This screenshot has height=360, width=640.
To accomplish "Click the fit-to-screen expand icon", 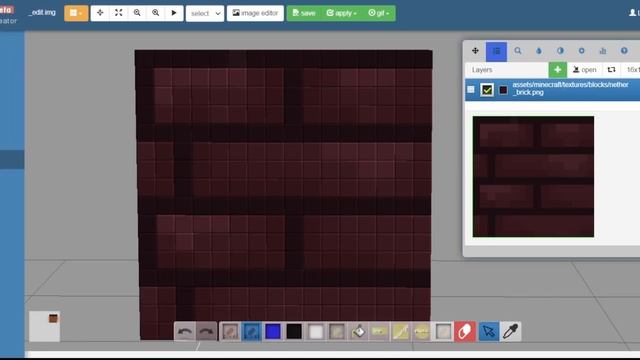I will [118, 13].
